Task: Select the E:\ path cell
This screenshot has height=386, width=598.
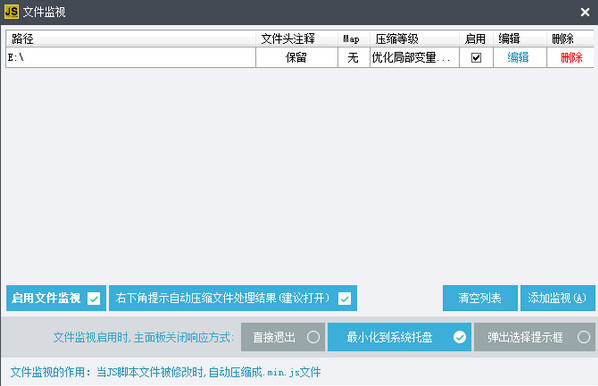Action: tap(131, 58)
